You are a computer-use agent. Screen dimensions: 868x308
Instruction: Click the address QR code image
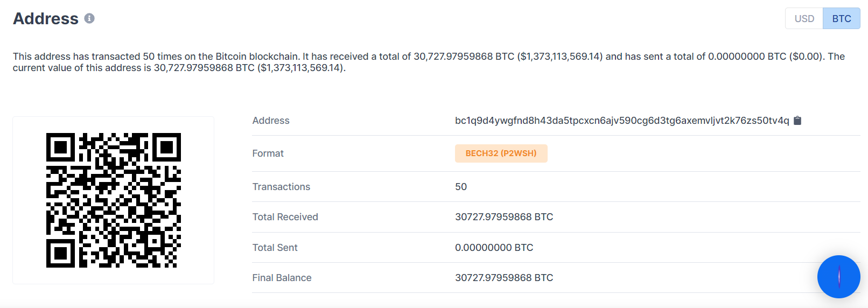pyautogui.click(x=114, y=200)
